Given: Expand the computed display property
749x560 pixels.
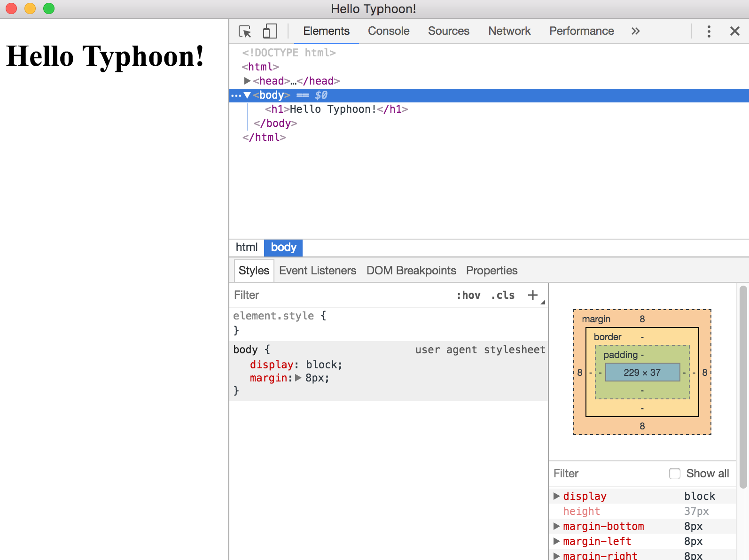Looking at the screenshot, I should 556,496.
